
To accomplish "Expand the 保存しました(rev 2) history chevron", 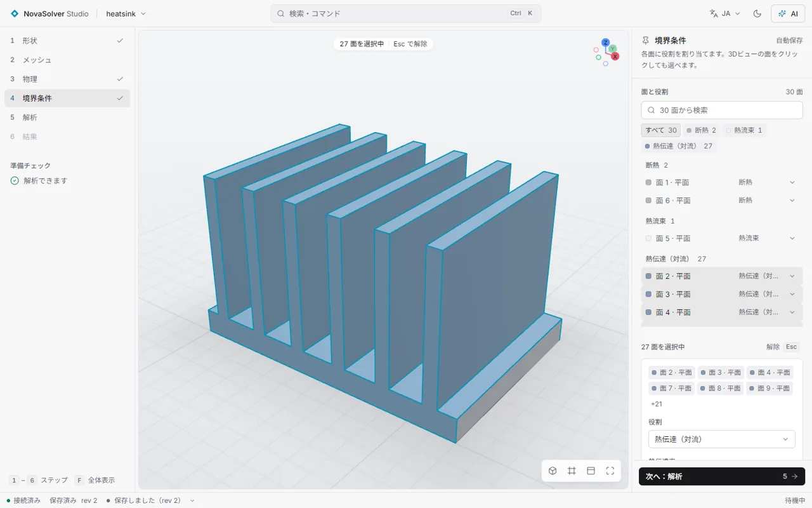I will pos(192,500).
